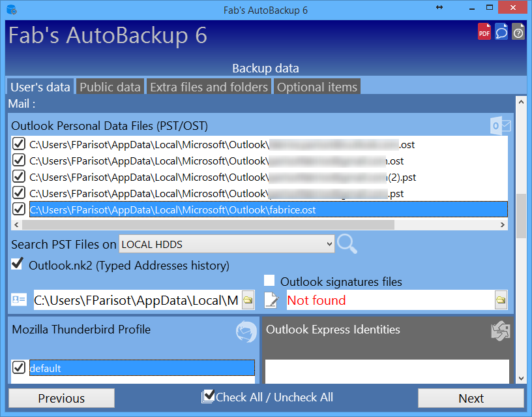Screen dimensions: 532x417
Task: Enable Outlook signatures files checkbox
Action: pos(269,281)
